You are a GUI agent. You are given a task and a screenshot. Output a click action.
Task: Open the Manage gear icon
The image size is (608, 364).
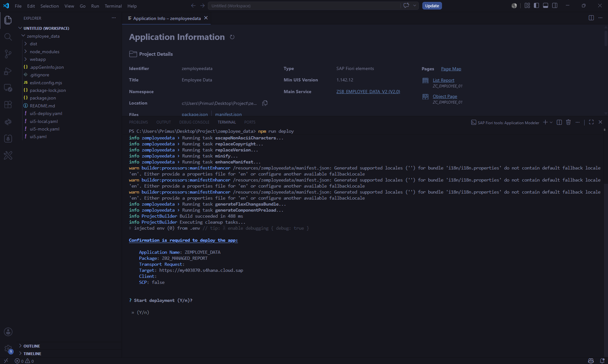tap(8, 349)
